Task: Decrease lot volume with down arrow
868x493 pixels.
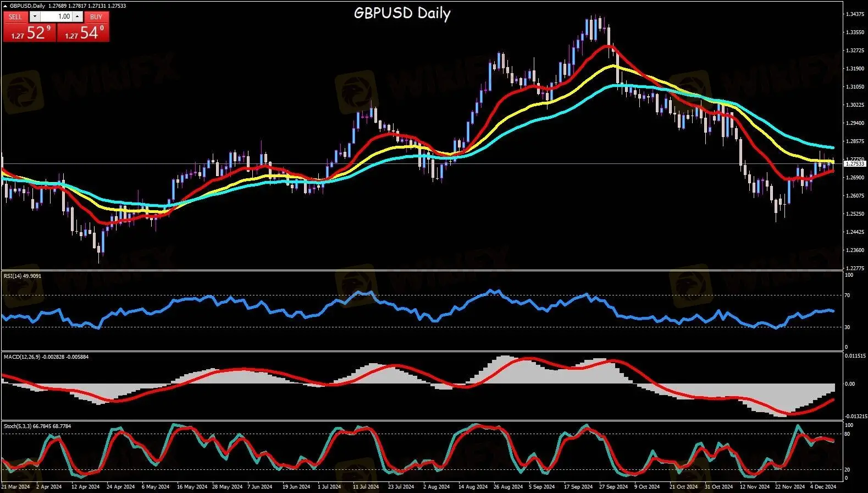Action: [x=35, y=17]
